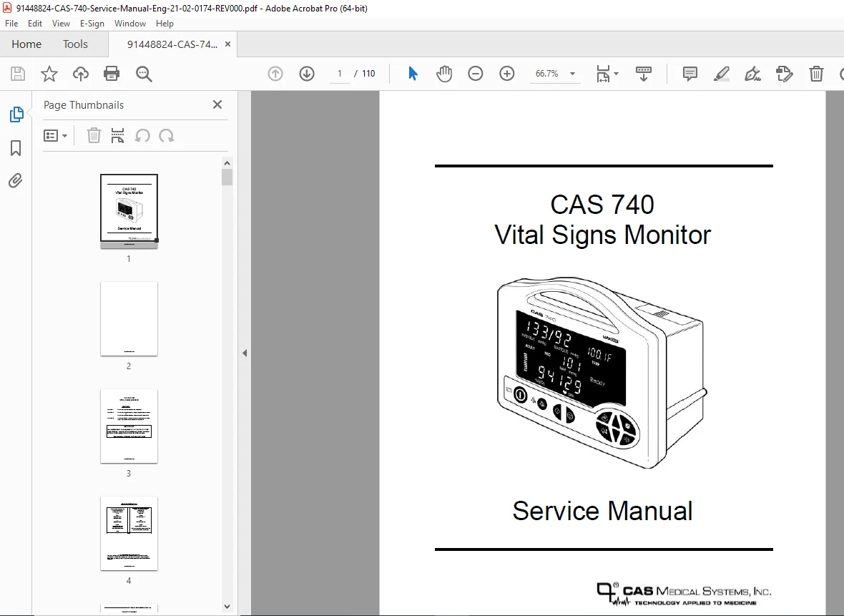844x616 pixels.
Task: Click the Save file icon
Action: pyautogui.click(x=18, y=74)
